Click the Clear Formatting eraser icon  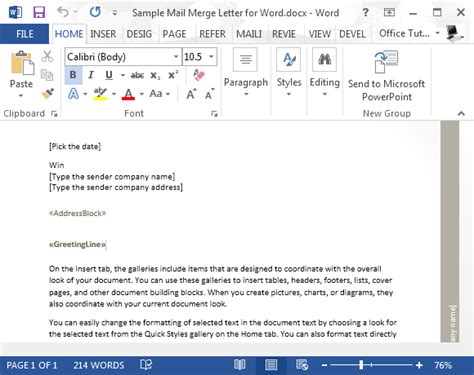pyautogui.click(x=199, y=75)
